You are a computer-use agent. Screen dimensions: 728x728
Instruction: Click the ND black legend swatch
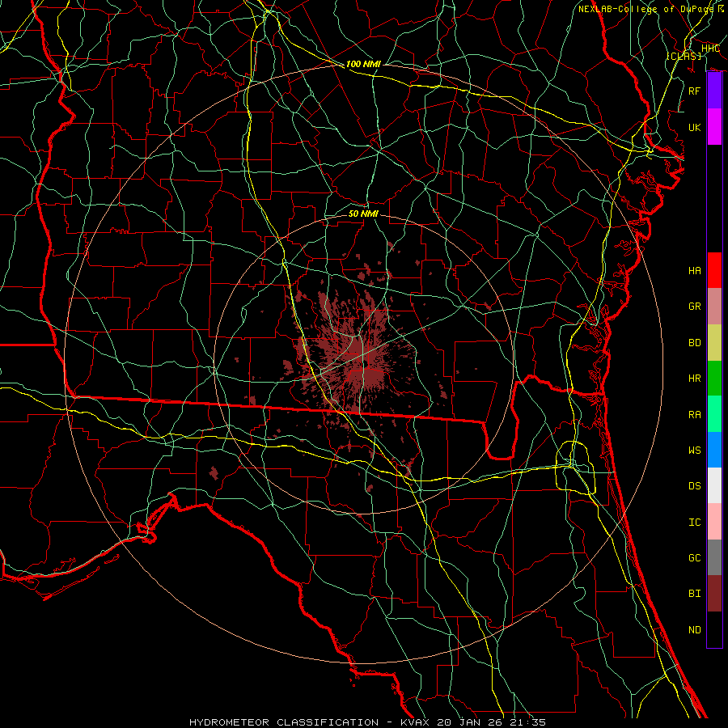(714, 629)
